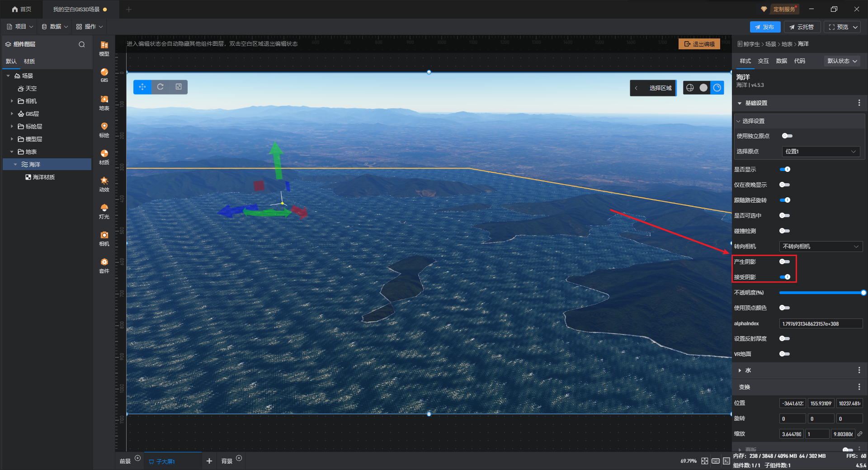Select the scale gizmo tool

[179, 87]
